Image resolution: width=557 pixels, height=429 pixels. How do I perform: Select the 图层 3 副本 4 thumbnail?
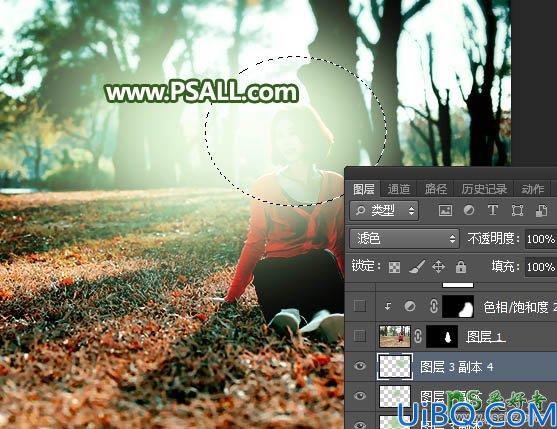point(395,366)
